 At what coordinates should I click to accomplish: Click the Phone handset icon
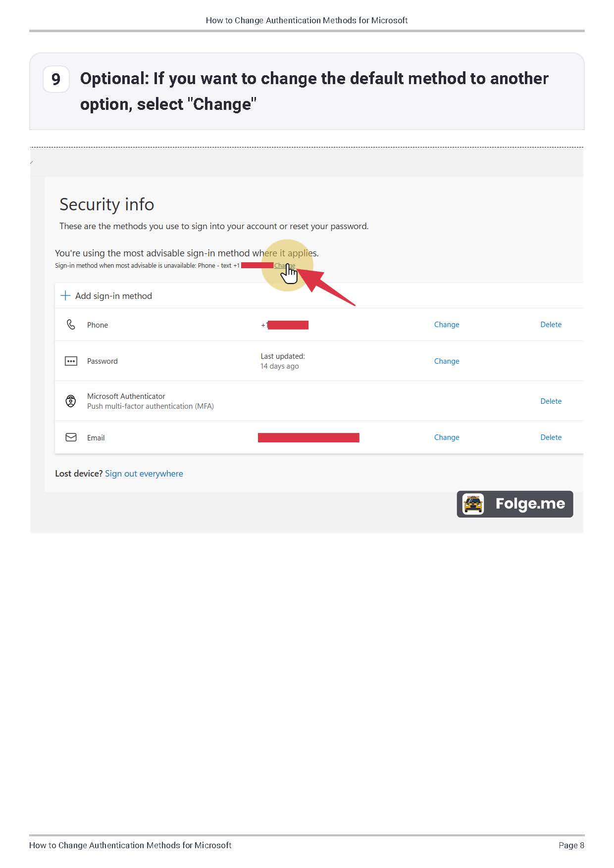coord(71,325)
